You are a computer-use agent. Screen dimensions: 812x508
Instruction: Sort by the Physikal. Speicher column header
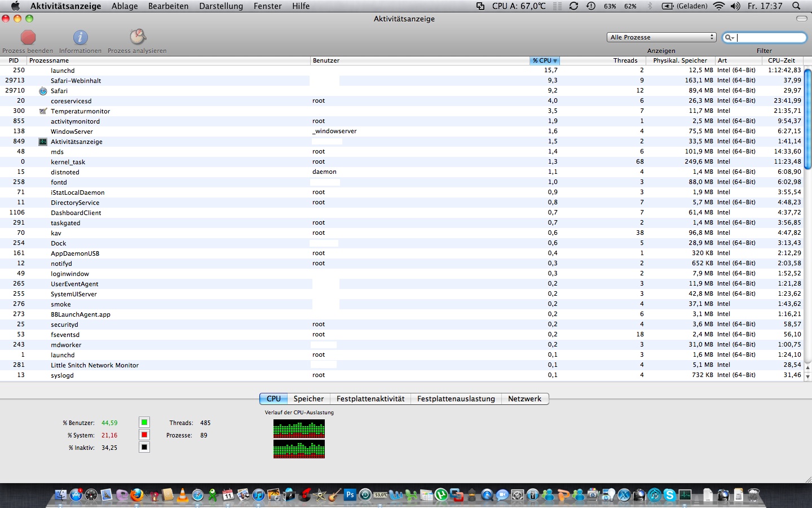click(679, 60)
